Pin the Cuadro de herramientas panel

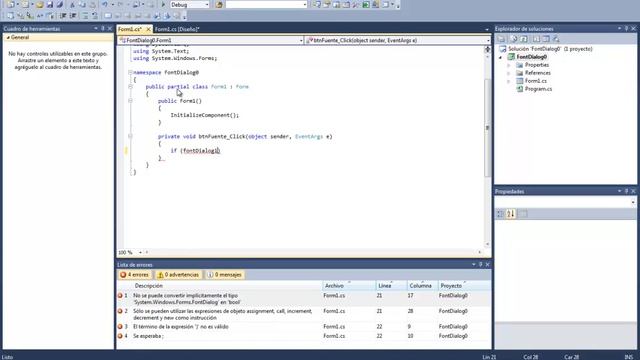click(103, 29)
